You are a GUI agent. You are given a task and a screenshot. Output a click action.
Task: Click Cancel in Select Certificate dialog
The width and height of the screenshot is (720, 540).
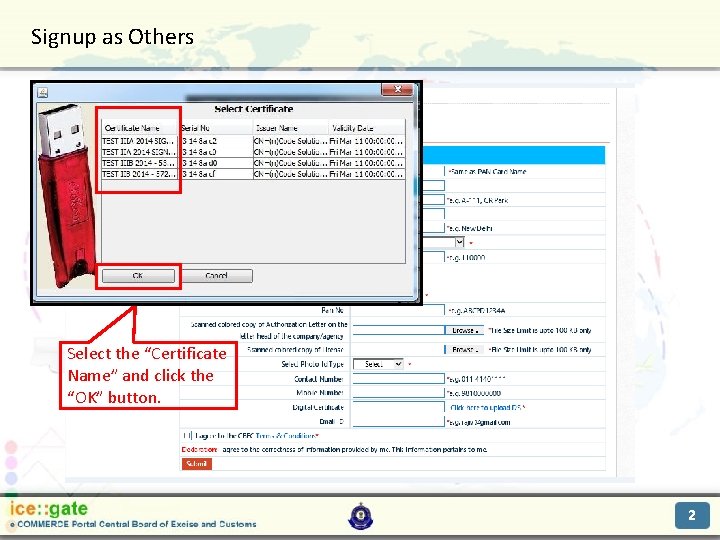217,276
